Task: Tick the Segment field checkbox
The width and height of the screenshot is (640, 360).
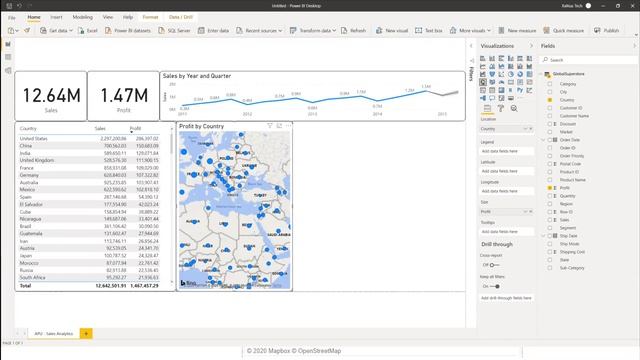Action: (550, 228)
